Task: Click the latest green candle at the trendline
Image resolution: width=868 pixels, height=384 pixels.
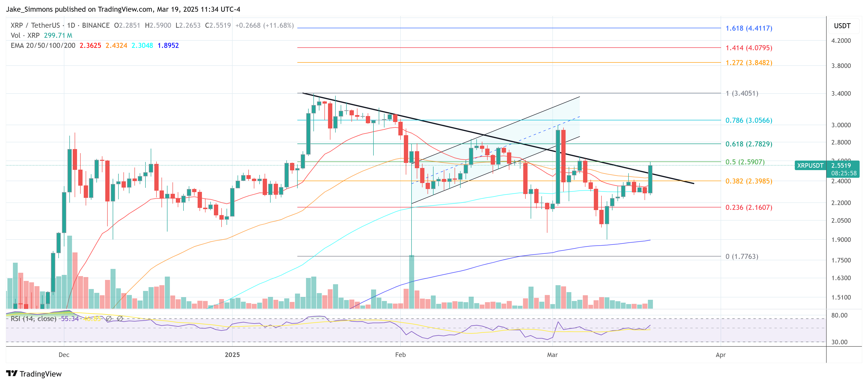Action: (x=650, y=179)
